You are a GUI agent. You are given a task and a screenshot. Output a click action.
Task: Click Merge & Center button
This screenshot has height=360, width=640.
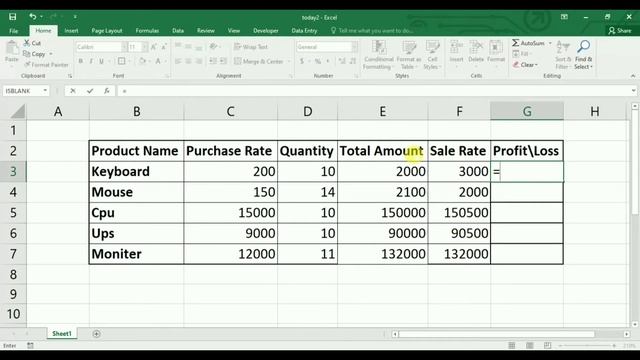pos(259,61)
